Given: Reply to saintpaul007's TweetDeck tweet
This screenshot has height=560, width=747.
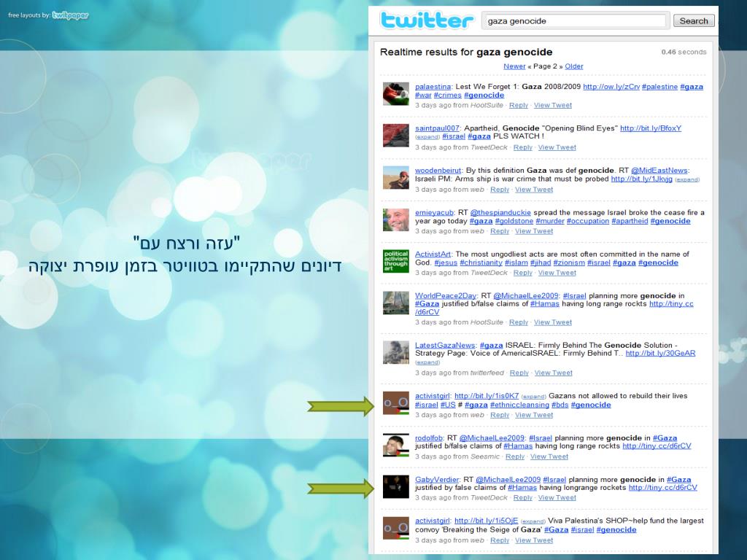Looking at the screenshot, I should (x=522, y=147).
